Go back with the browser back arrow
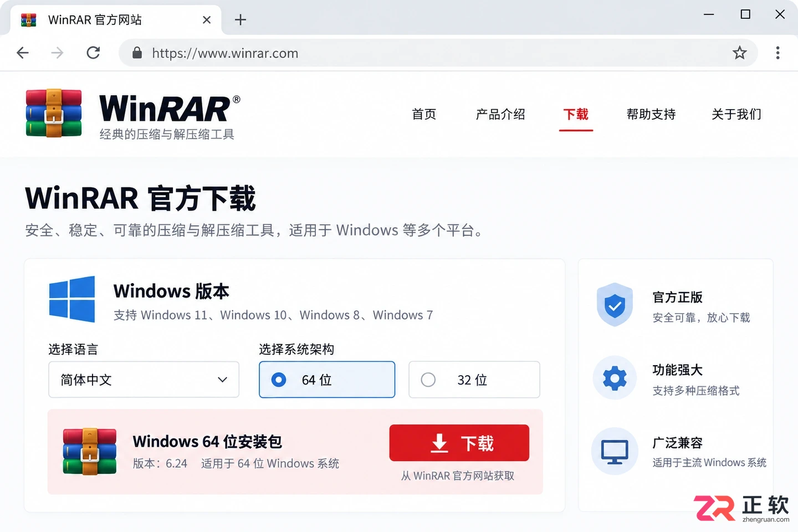This screenshot has height=532, width=798. pos(23,53)
